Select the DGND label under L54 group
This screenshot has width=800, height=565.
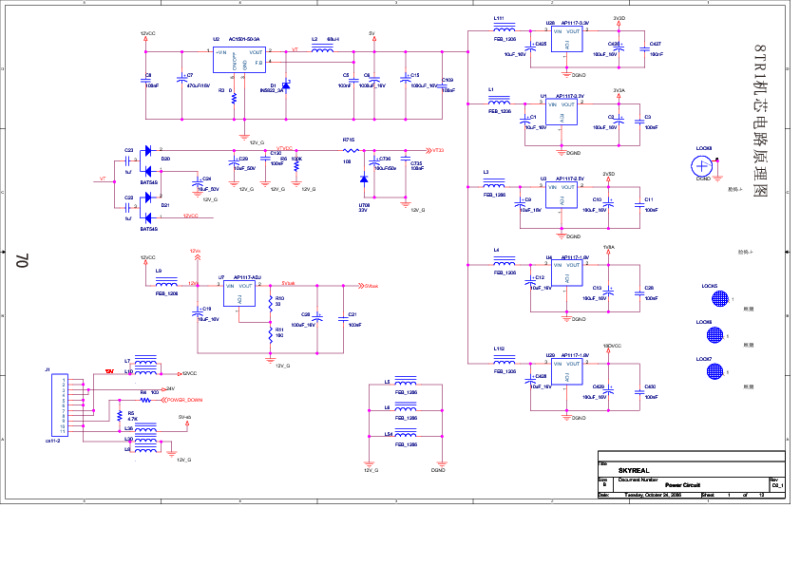point(438,470)
